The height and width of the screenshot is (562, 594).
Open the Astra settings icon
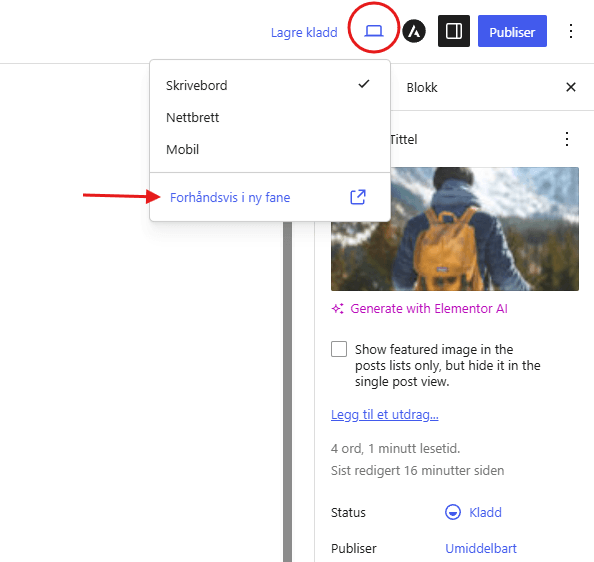(414, 31)
